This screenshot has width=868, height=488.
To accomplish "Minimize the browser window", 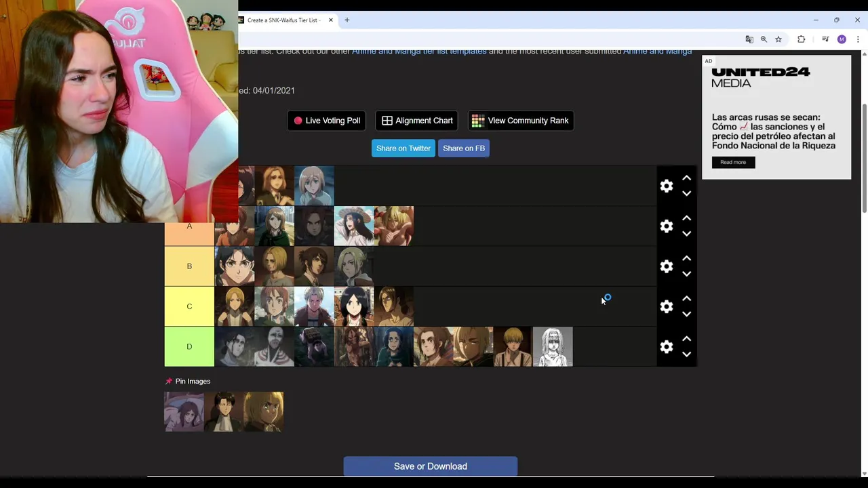I will pos(816,20).
